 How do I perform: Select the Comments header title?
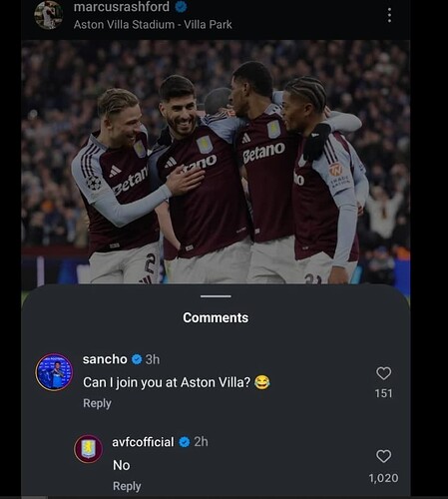[x=216, y=317]
